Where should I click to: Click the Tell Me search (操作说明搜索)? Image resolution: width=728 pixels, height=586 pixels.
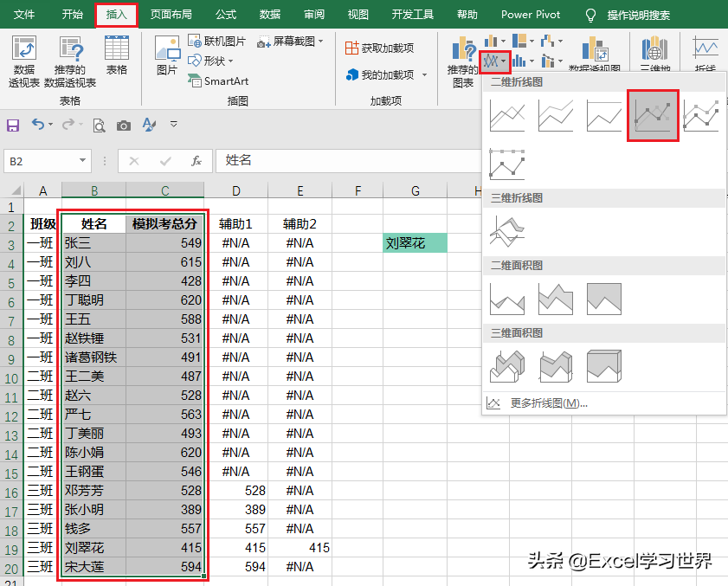[628, 16]
